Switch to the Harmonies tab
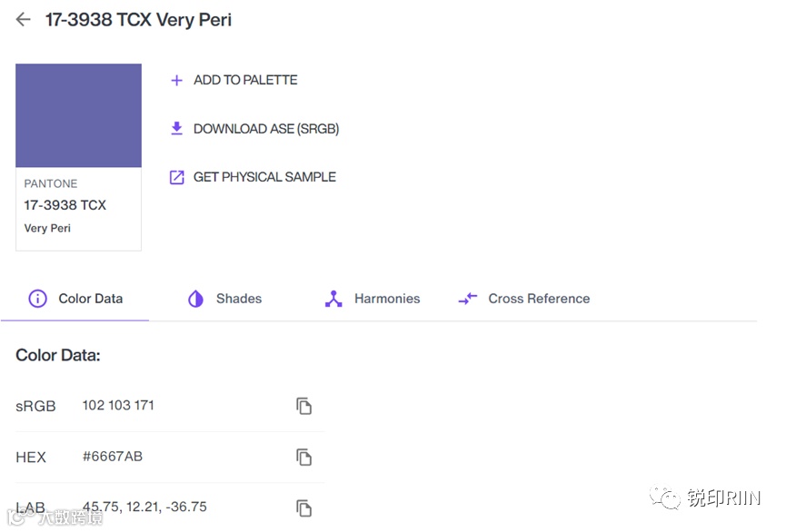786x532 pixels. pyautogui.click(x=387, y=299)
